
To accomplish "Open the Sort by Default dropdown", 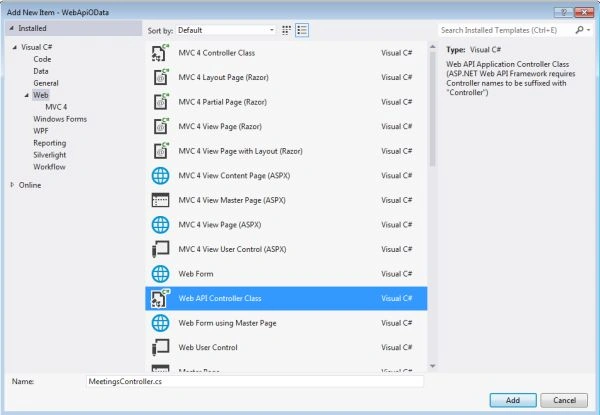I will pos(226,30).
